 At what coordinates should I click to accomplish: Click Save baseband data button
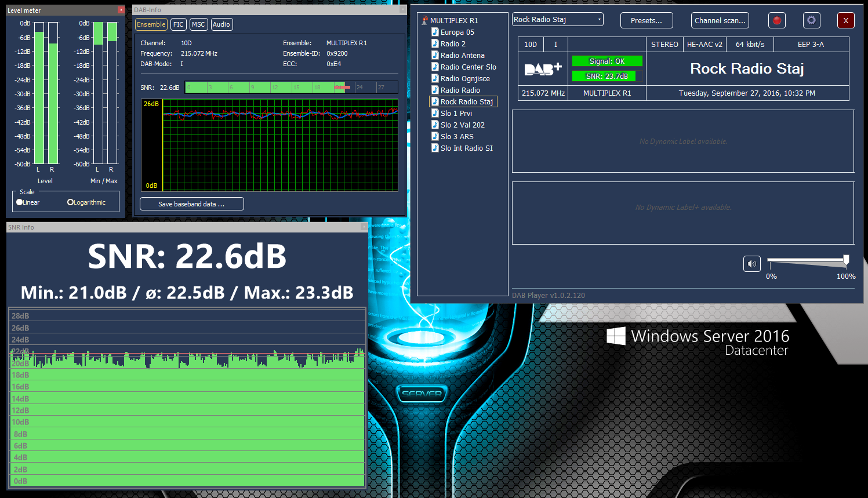(191, 204)
